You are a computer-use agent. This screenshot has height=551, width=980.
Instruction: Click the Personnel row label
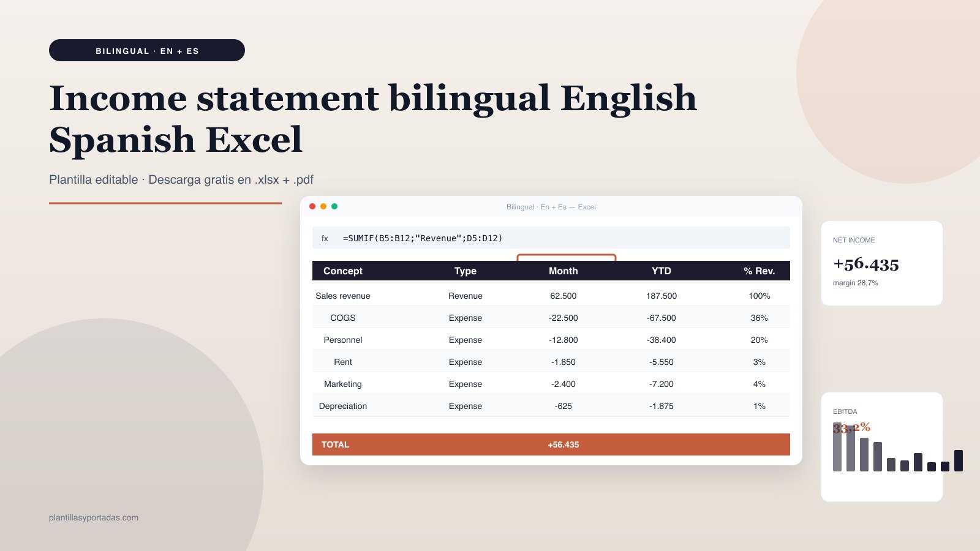[x=343, y=340]
